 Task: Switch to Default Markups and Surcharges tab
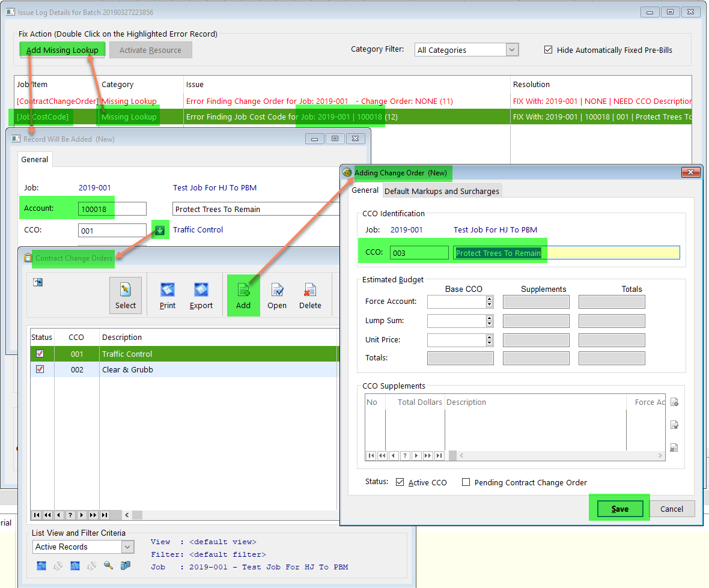[442, 191]
